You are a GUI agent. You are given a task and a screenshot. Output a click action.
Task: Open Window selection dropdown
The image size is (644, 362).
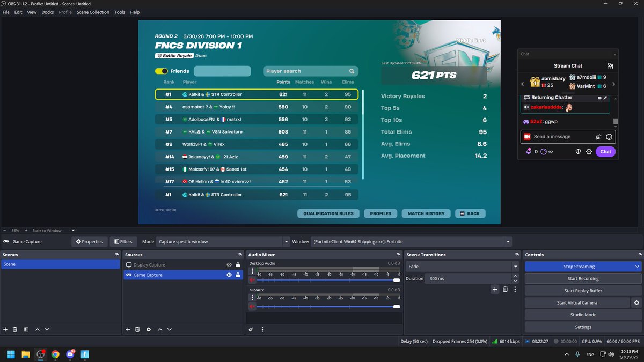pyautogui.click(x=411, y=242)
